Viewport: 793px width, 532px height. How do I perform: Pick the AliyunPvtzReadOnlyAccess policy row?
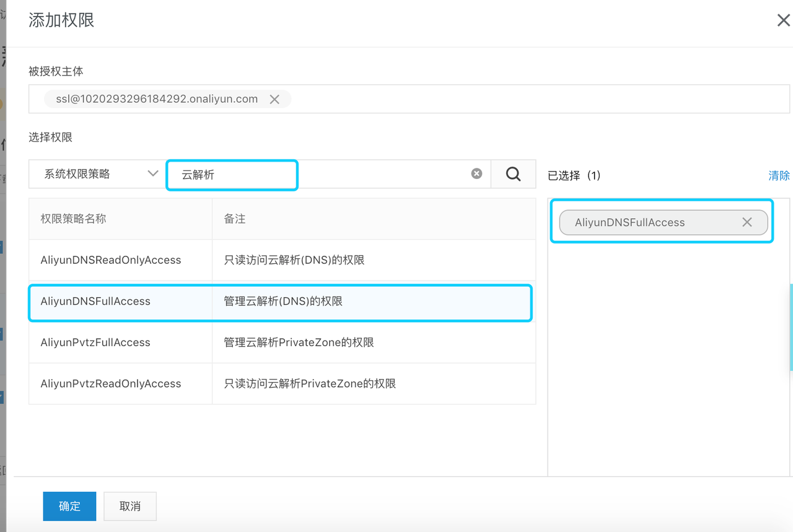[111, 384]
